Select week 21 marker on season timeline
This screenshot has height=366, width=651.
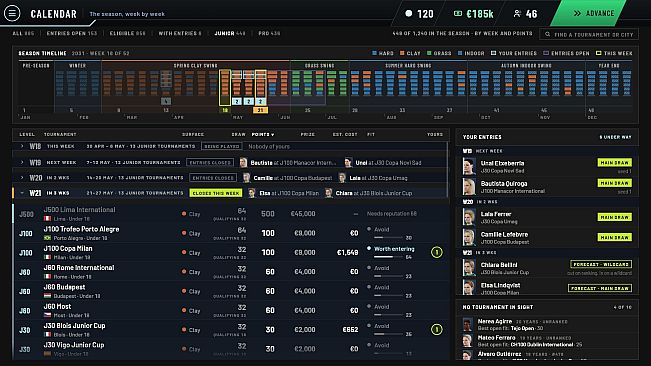pyautogui.click(x=260, y=110)
